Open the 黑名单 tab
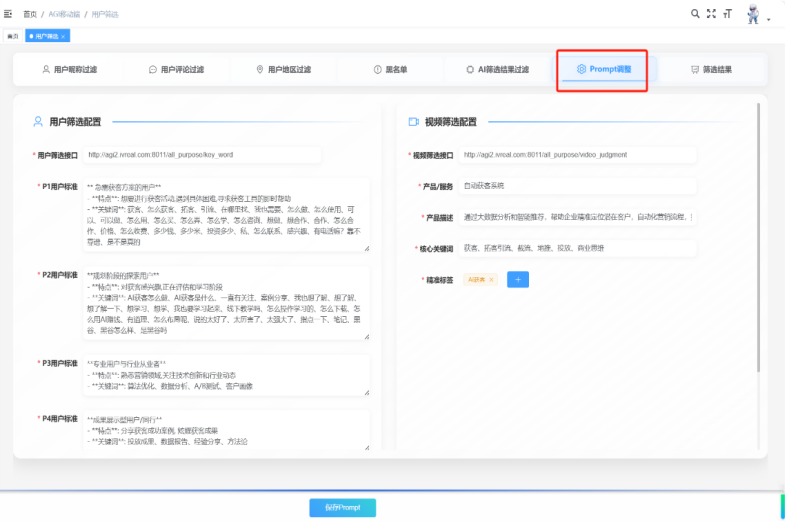790x522 pixels. pos(390,70)
